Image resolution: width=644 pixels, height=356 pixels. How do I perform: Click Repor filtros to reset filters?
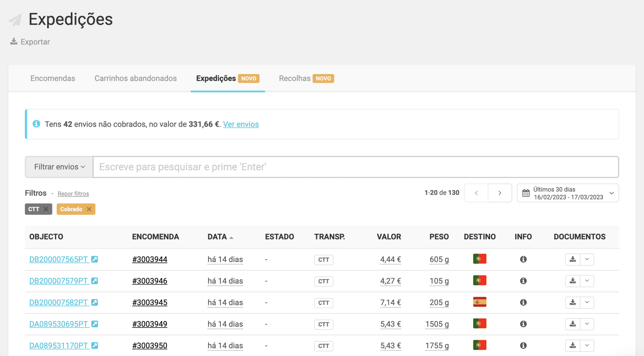tap(73, 194)
